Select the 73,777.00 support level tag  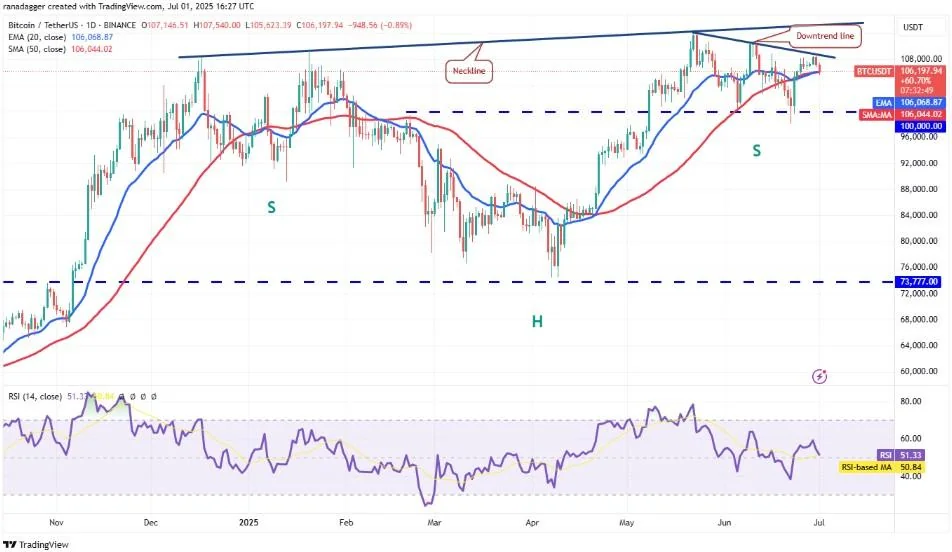pos(920,282)
